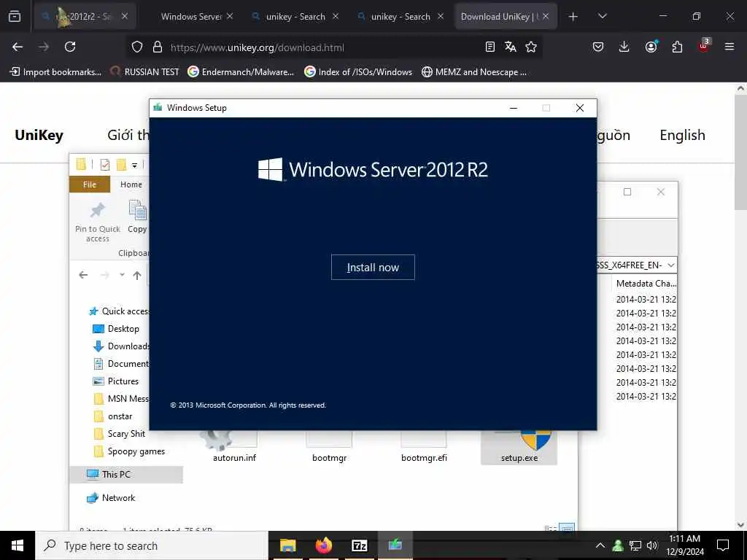Viewport: 747px width, 560px height.
Task: Open Desktop in navigation pane
Action: 116,329
